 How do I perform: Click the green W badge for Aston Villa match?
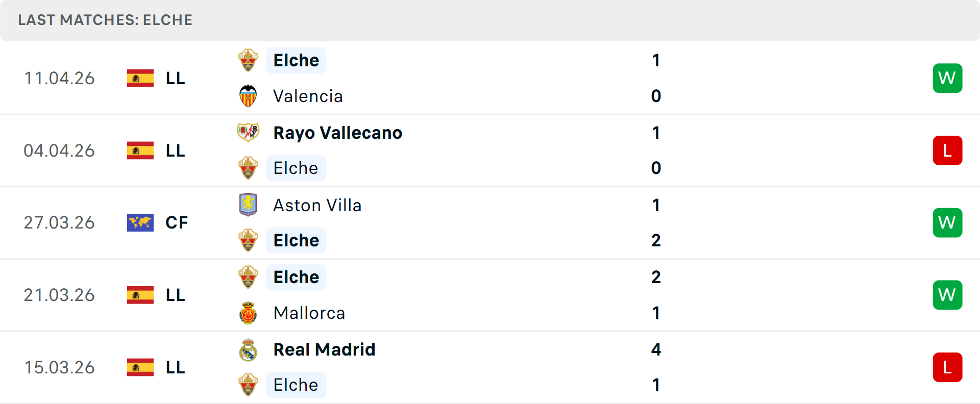(947, 223)
